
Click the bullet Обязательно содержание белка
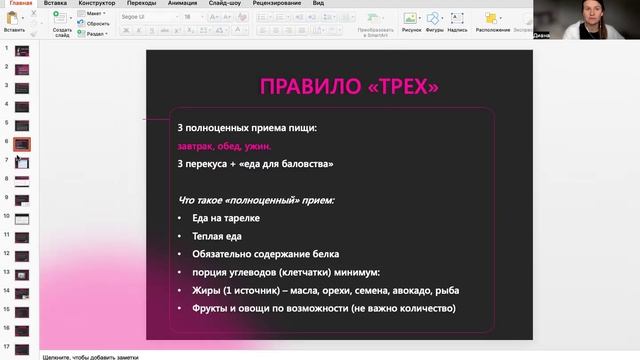(x=265, y=254)
